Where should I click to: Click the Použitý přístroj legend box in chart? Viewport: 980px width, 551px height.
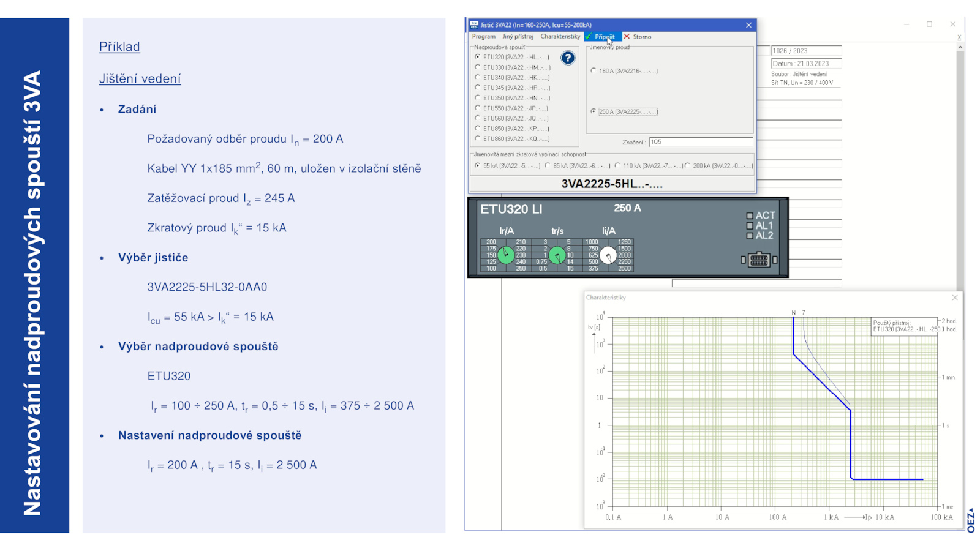click(904, 326)
